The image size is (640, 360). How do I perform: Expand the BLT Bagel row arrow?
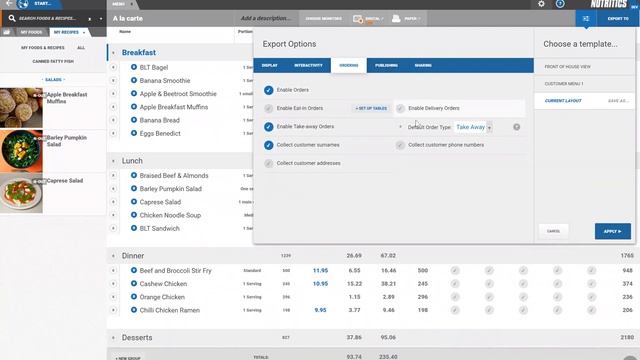(x=113, y=67)
